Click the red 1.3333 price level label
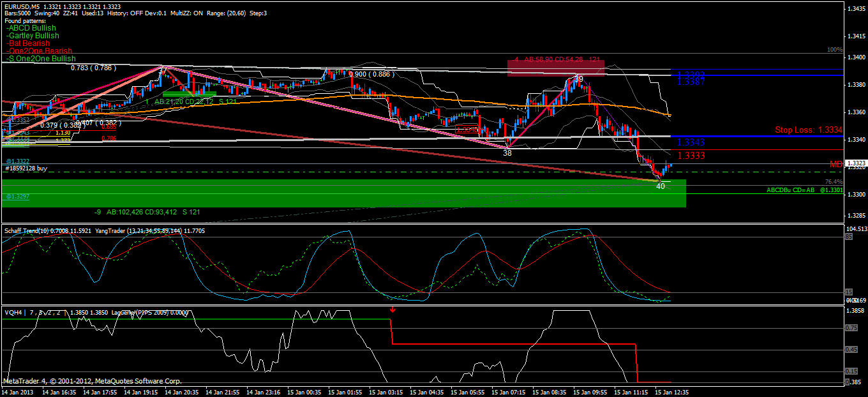868x397 pixels. click(691, 155)
